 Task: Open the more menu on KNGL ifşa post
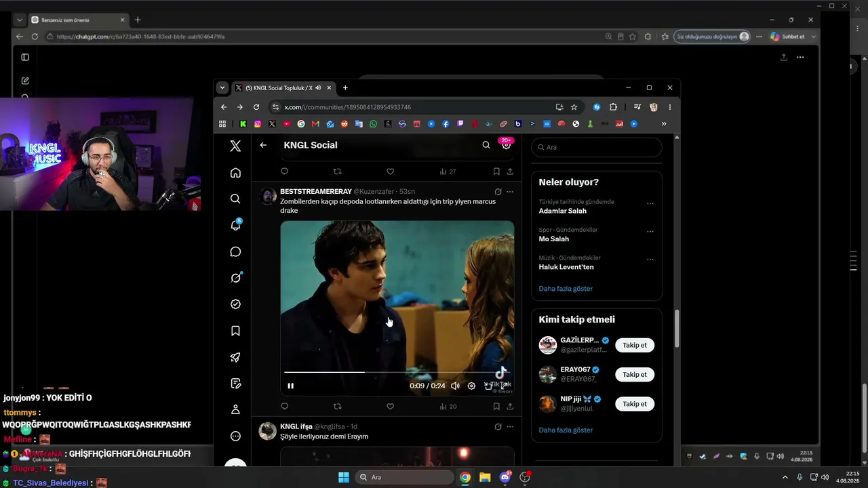coord(510,427)
